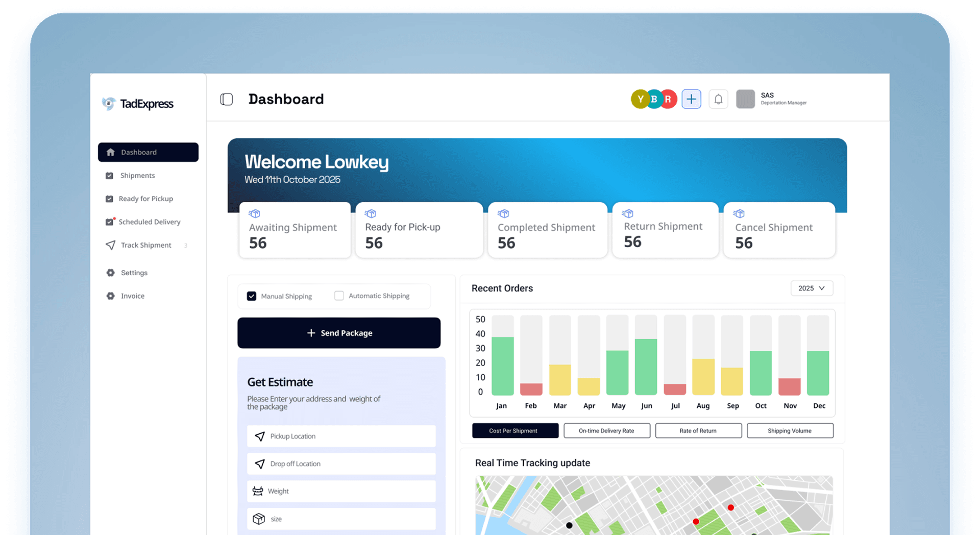This screenshot has height=535, width=980.
Task: Click the Drop off Location input field
Action: (x=341, y=464)
